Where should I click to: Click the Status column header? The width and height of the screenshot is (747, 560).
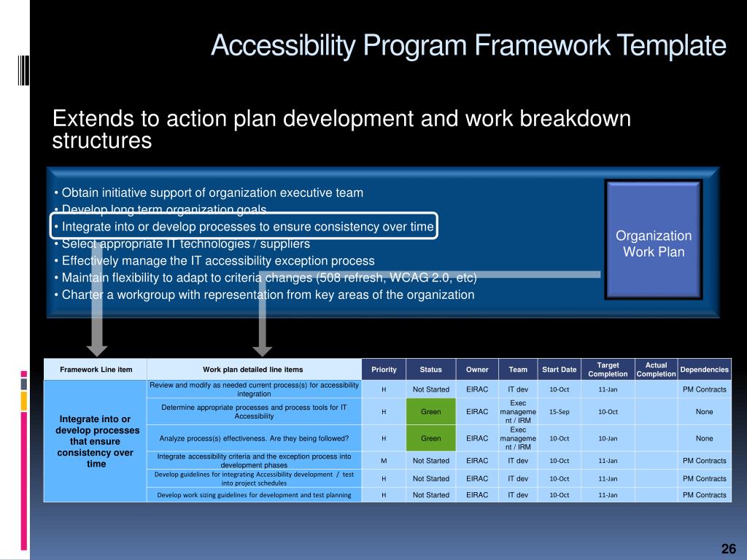(x=430, y=370)
